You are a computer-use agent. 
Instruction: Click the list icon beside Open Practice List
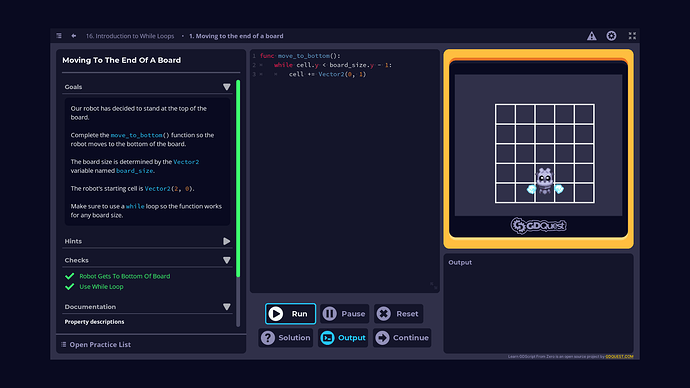click(64, 344)
